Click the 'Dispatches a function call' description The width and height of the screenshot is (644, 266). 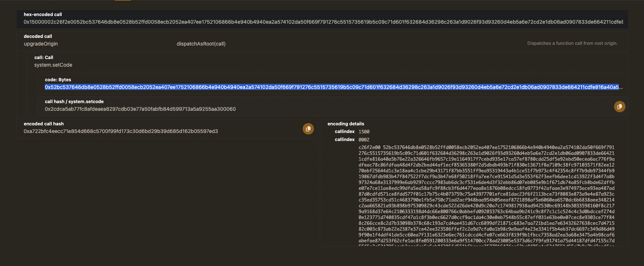pyautogui.click(x=572, y=43)
